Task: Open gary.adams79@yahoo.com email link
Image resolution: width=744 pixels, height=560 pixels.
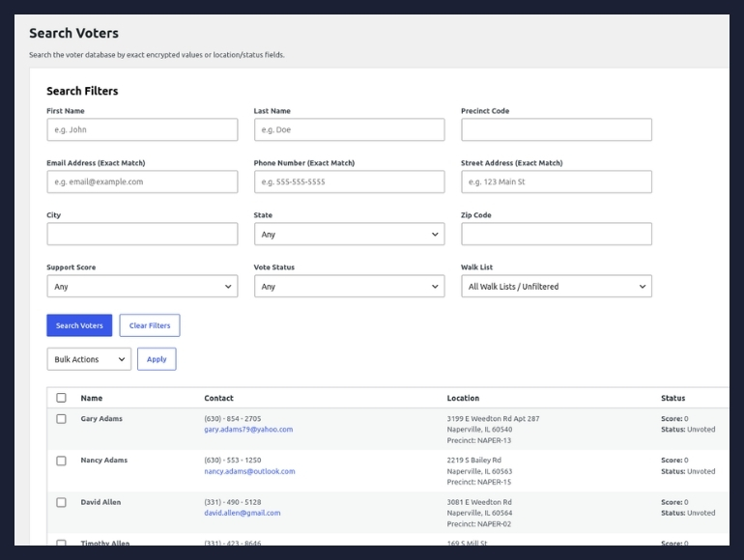Action: (x=248, y=430)
